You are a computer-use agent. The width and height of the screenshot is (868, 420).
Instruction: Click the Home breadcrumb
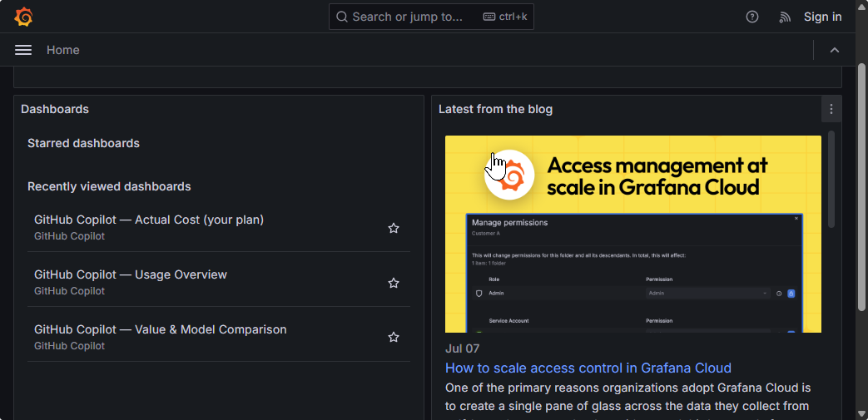63,50
